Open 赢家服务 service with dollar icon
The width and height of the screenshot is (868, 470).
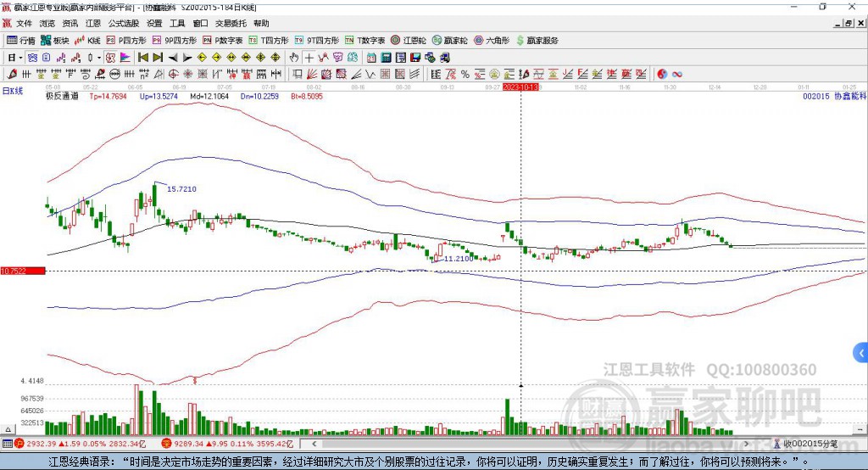point(537,41)
